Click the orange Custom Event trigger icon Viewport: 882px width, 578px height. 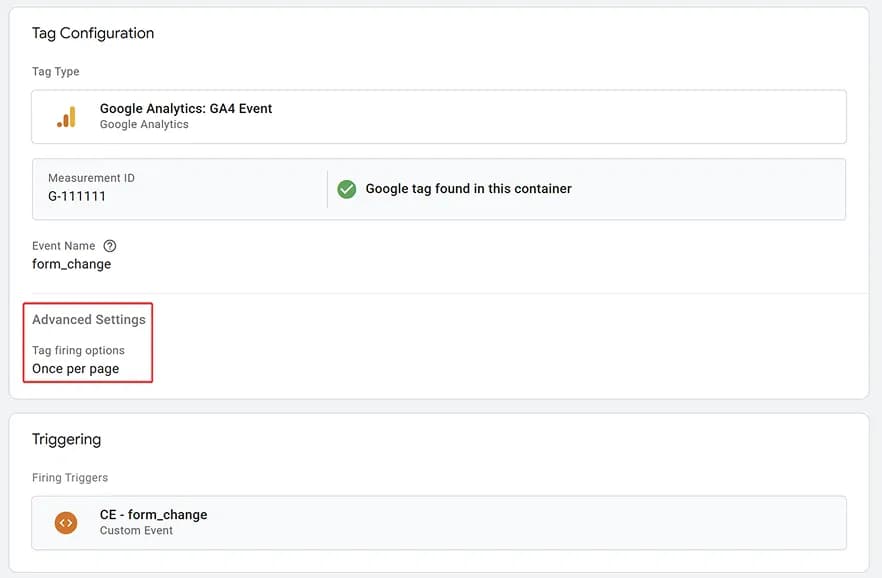point(66,522)
